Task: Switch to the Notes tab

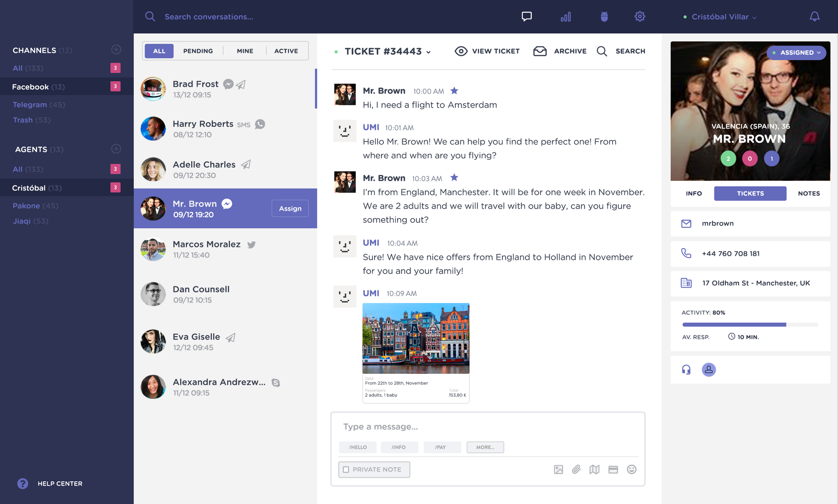Action: (x=809, y=193)
